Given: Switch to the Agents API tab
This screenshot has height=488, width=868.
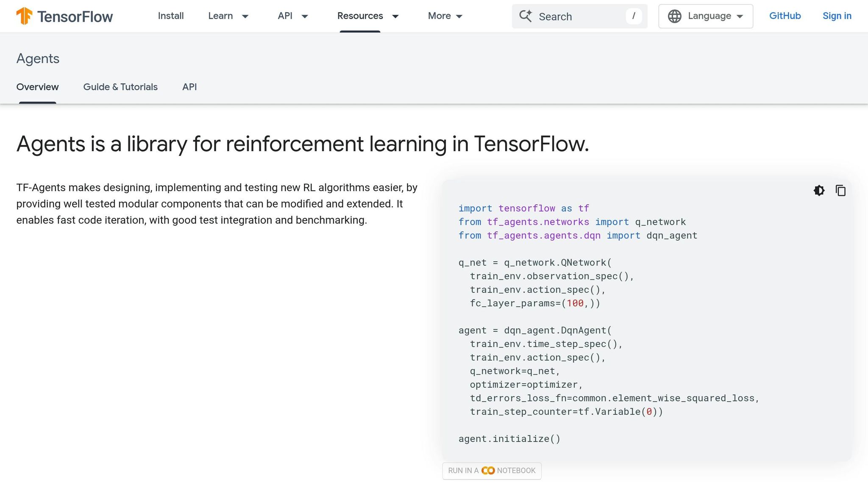Looking at the screenshot, I should [189, 87].
